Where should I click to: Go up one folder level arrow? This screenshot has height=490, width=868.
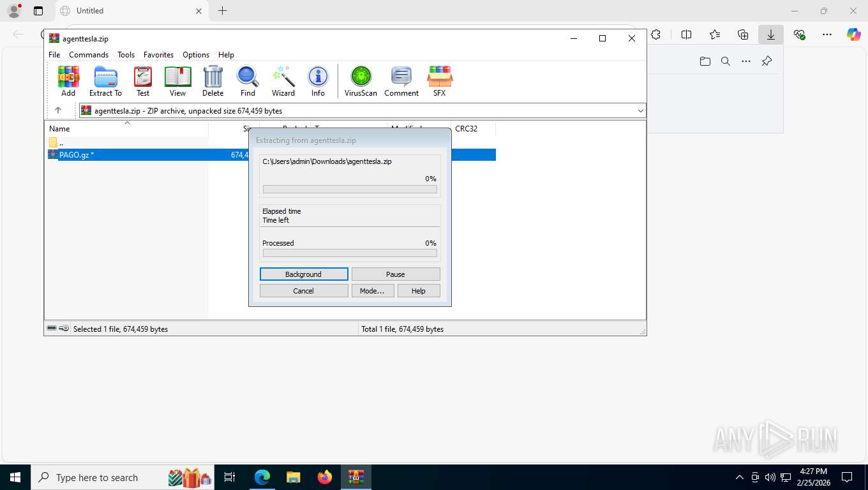pyautogui.click(x=58, y=110)
